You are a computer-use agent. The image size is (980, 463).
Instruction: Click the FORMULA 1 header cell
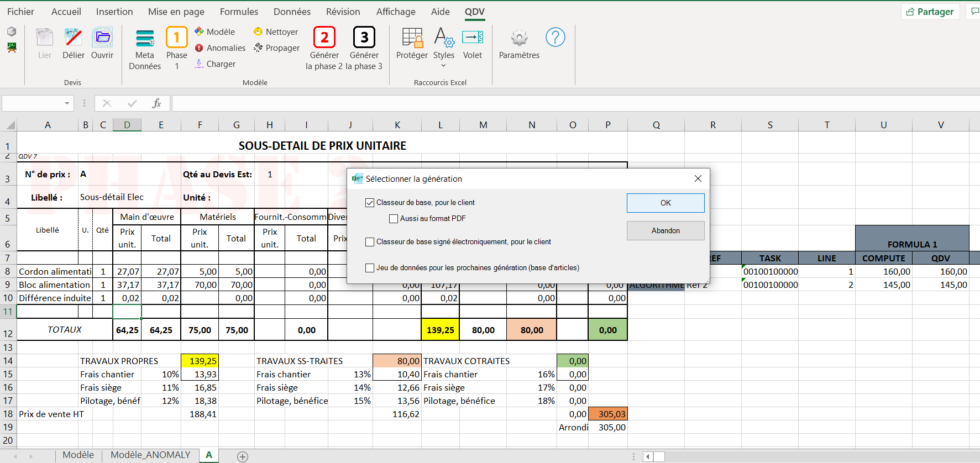click(x=912, y=239)
